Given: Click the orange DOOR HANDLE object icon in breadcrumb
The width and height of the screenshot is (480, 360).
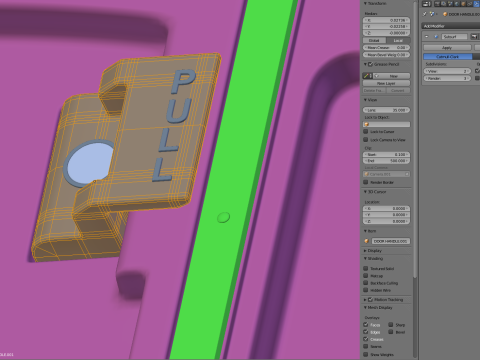Looking at the screenshot, I should pyautogui.click(x=445, y=14).
